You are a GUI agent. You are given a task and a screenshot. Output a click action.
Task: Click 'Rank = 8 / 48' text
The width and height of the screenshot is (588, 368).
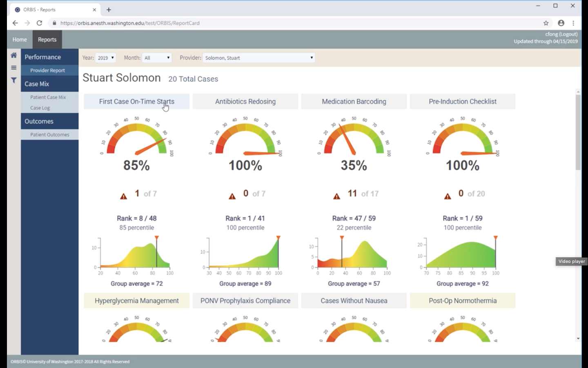pos(137,218)
